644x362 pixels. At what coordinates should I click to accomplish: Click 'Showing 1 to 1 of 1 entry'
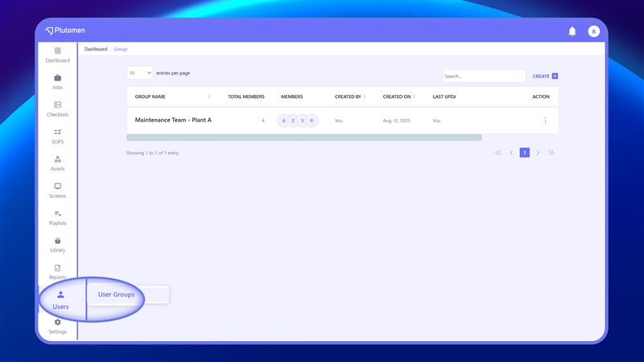(x=152, y=153)
